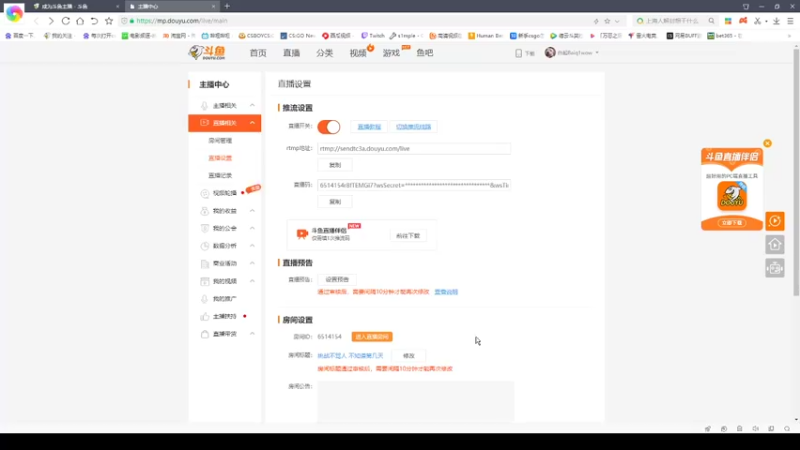Open 视频轮播 sidebar item
This screenshot has height=450, width=800.
coord(224,193)
